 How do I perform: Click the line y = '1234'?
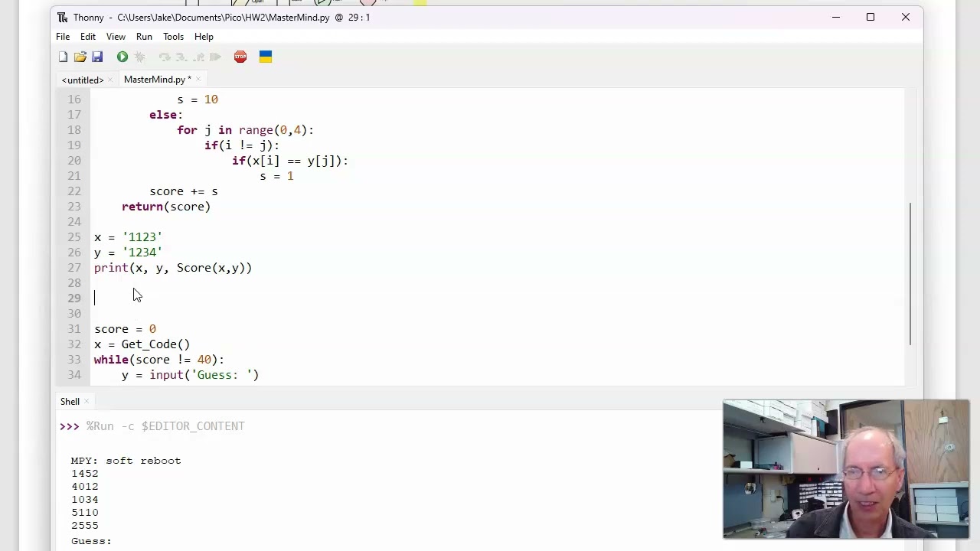pyautogui.click(x=128, y=253)
